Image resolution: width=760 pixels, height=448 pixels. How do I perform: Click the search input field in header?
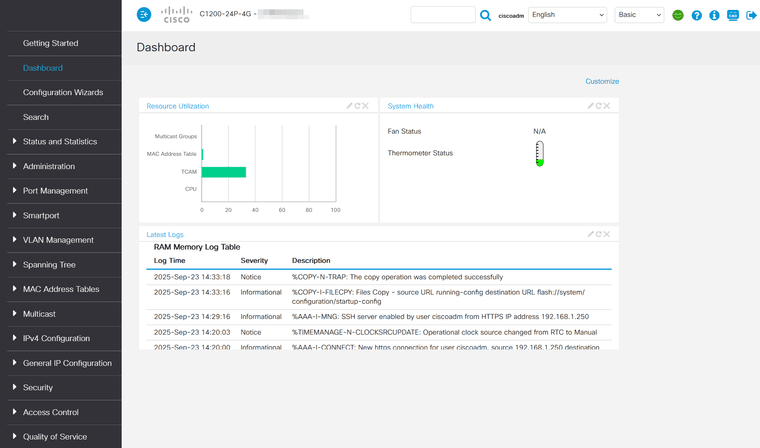click(443, 15)
